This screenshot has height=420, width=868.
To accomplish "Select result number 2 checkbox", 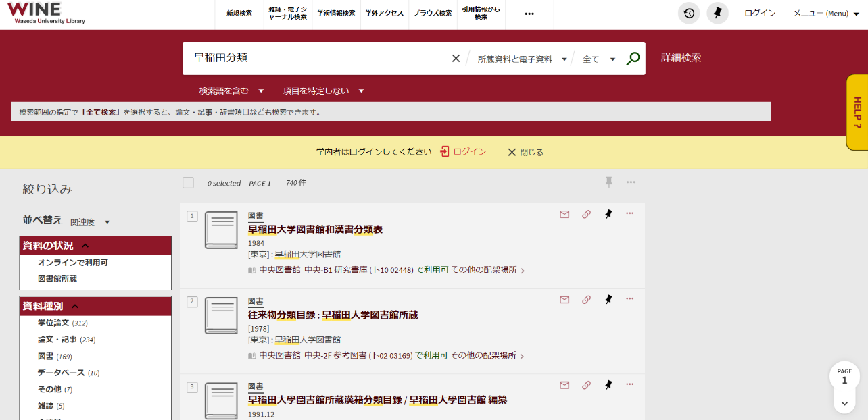I will pos(192,301).
